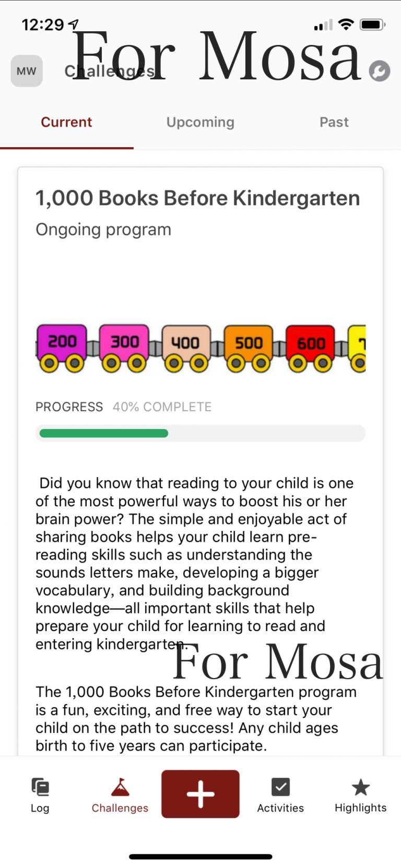401x868 pixels.
Task: Tap the program description paragraph
Action: click(x=193, y=563)
